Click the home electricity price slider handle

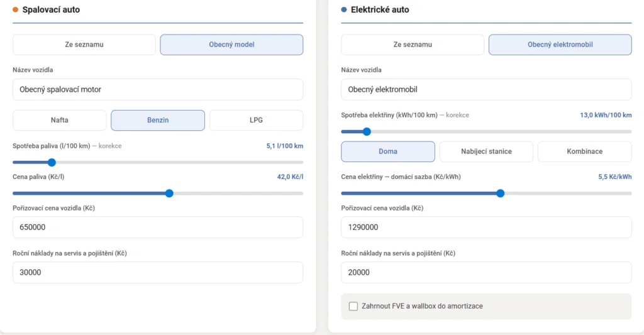pyautogui.click(x=501, y=193)
